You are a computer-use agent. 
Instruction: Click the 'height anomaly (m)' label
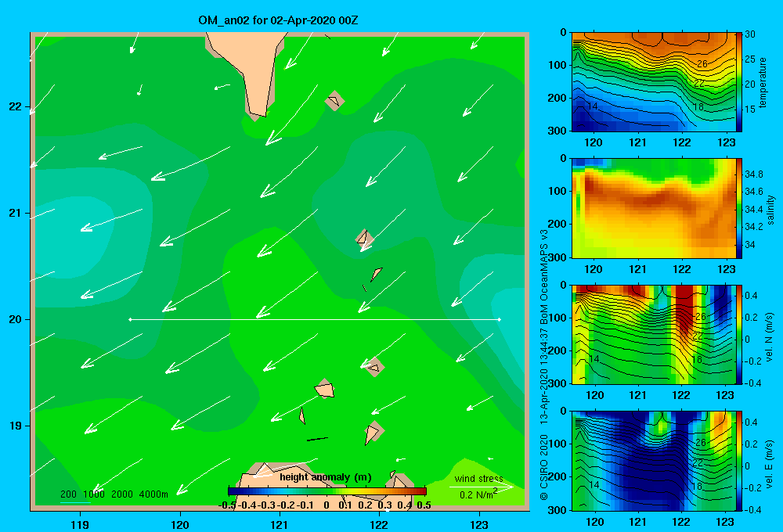point(326,477)
